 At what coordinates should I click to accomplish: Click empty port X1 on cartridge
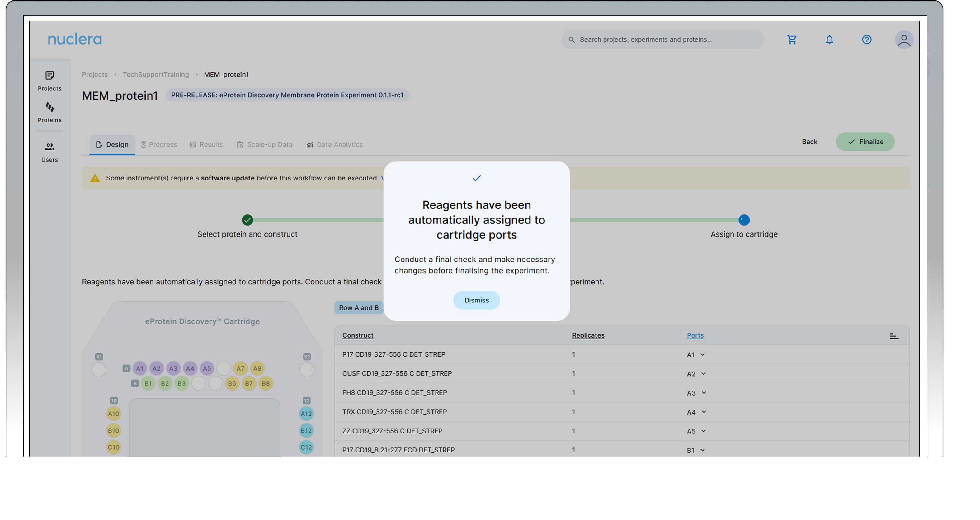coord(99,369)
